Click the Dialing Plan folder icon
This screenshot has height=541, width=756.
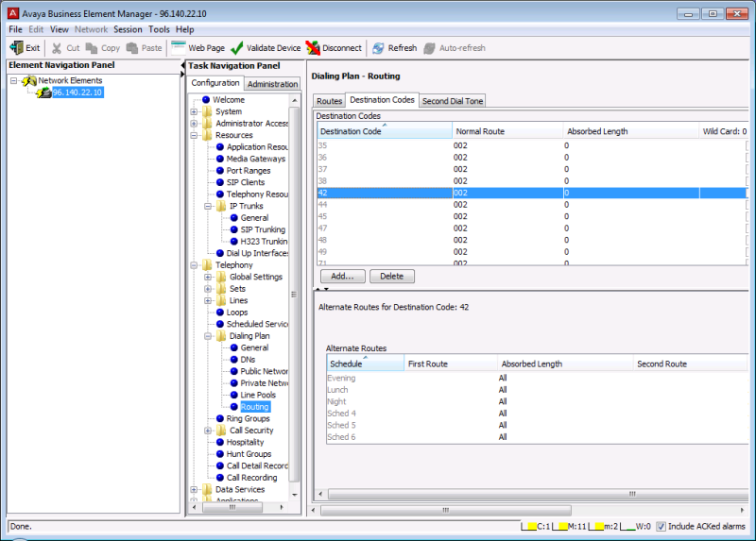coord(221,336)
